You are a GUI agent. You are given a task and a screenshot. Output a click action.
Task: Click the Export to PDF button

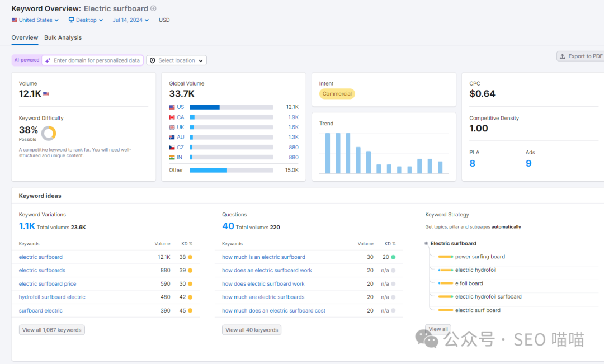tap(581, 56)
